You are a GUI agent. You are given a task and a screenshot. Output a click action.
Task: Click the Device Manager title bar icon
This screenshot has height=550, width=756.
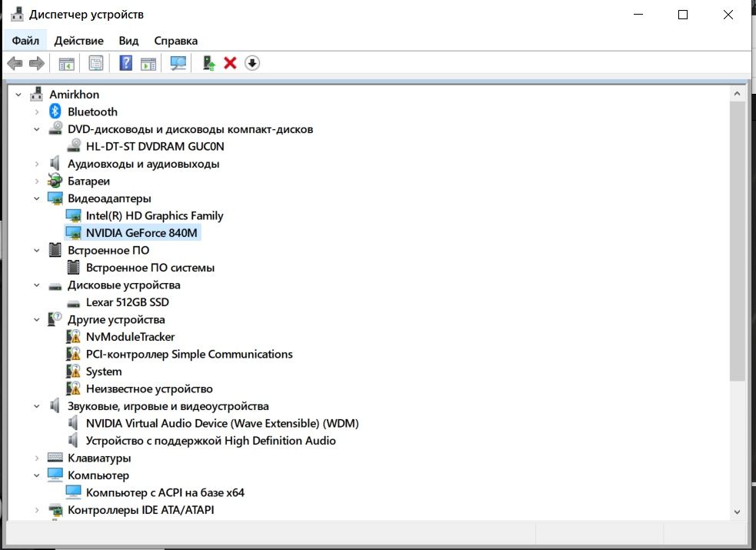click(17, 15)
